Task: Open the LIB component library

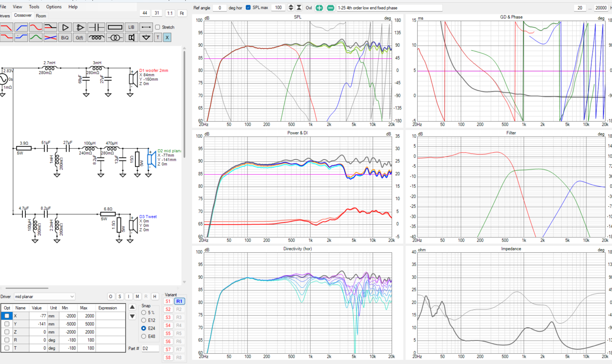Action: [x=131, y=27]
